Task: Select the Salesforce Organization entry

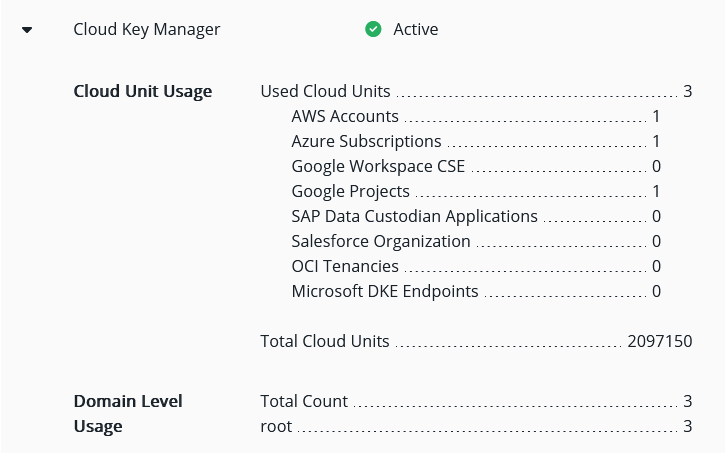Action: click(x=380, y=241)
